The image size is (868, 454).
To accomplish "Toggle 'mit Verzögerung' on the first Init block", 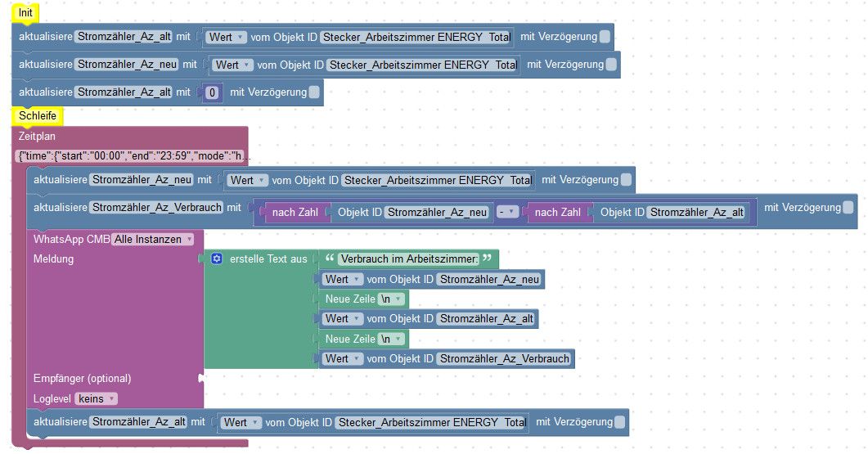I will click(x=605, y=37).
